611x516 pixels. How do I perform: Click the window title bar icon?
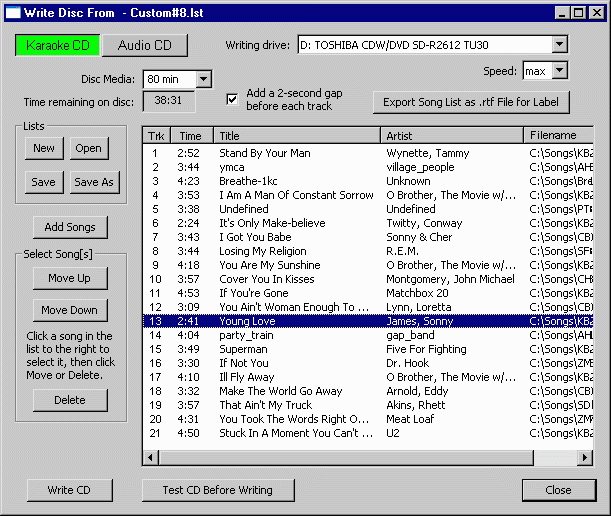(14, 13)
